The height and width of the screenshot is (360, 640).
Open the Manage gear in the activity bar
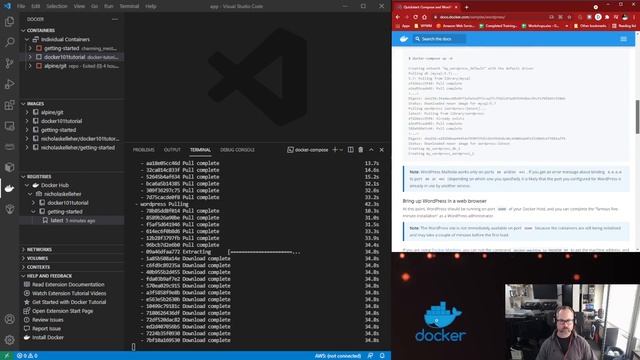tap(9, 340)
